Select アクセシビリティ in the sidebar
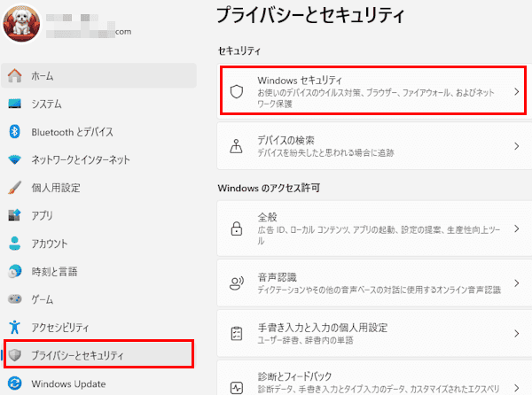 [x=98, y=327]
